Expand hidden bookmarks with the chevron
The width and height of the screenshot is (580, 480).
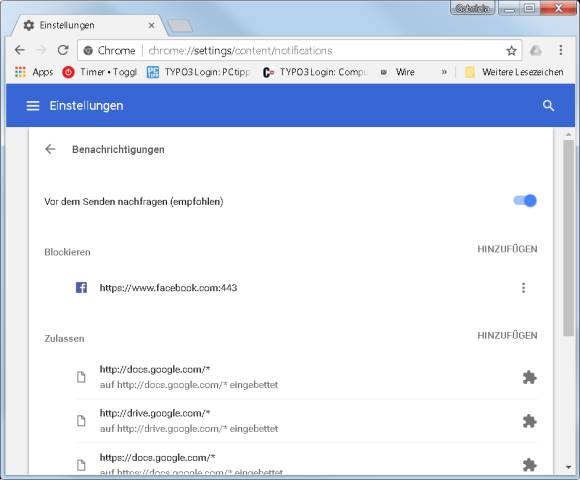(444, 72)
